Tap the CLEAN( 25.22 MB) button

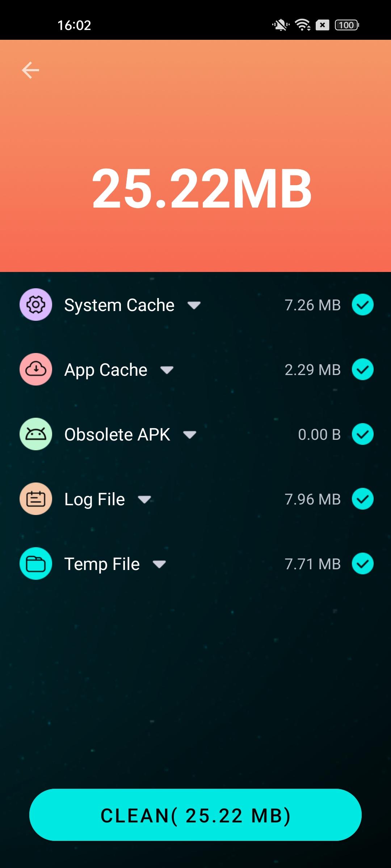tap(195, 815)
